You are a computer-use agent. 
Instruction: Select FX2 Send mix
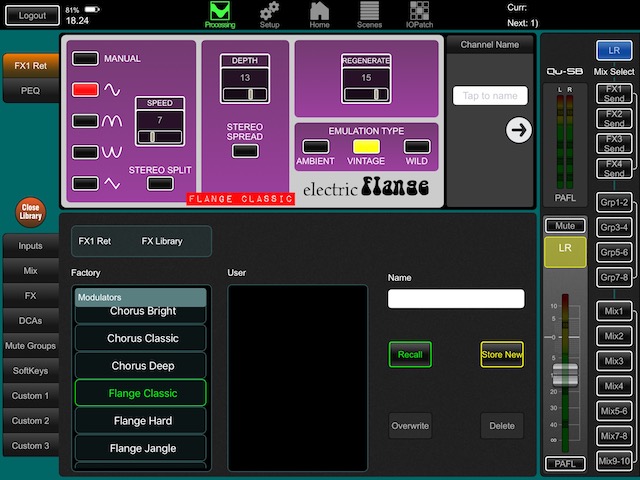tap(614, 118)
